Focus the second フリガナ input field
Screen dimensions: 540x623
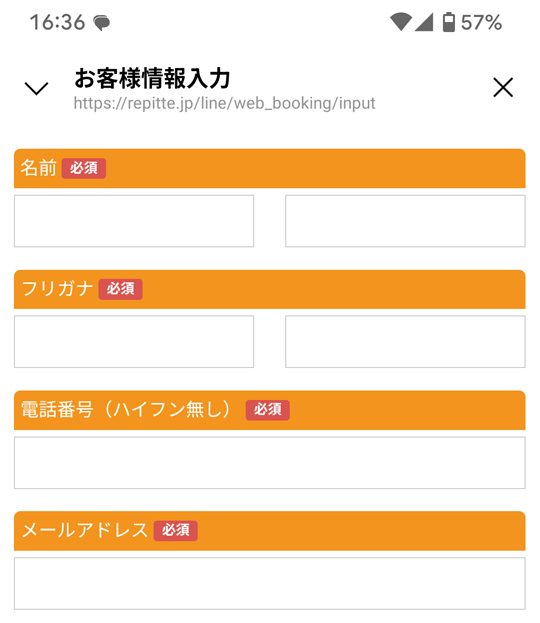(x=405, y=342)
